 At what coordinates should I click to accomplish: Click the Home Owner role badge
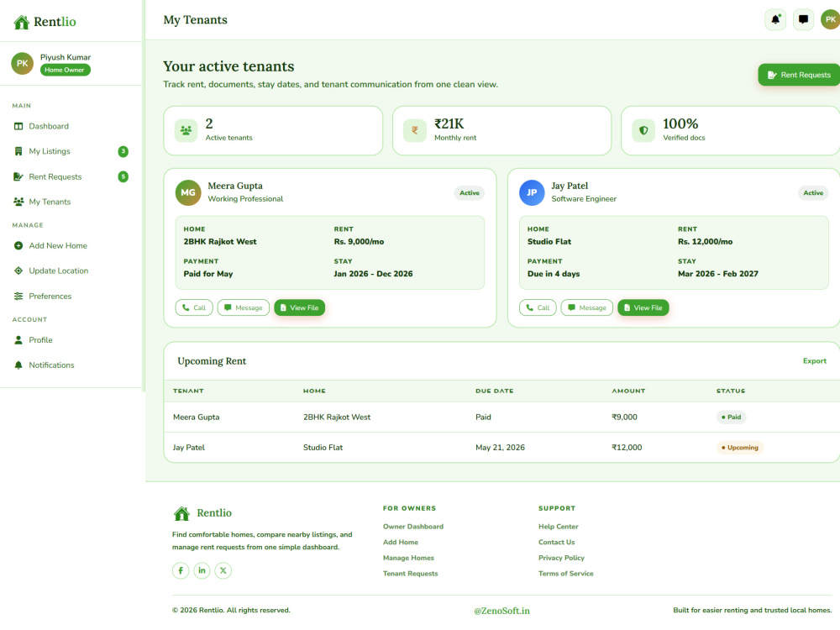tap(65, 71)
